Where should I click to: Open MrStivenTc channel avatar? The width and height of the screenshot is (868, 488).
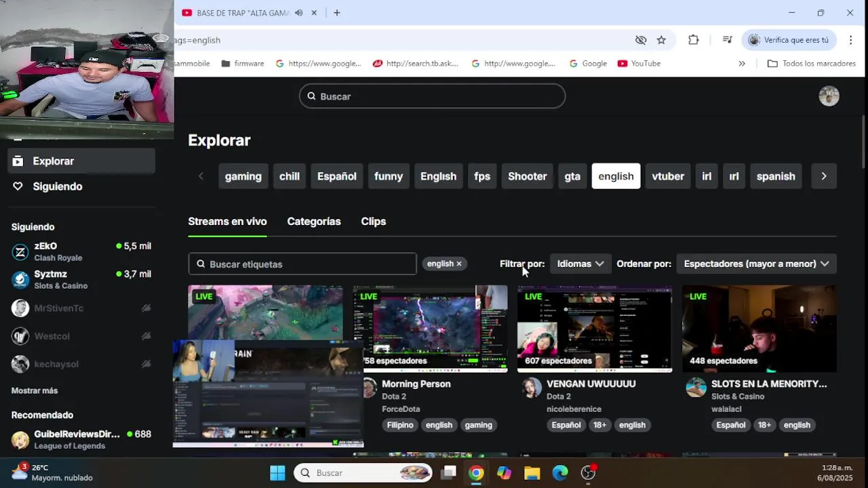click(20, 308)
